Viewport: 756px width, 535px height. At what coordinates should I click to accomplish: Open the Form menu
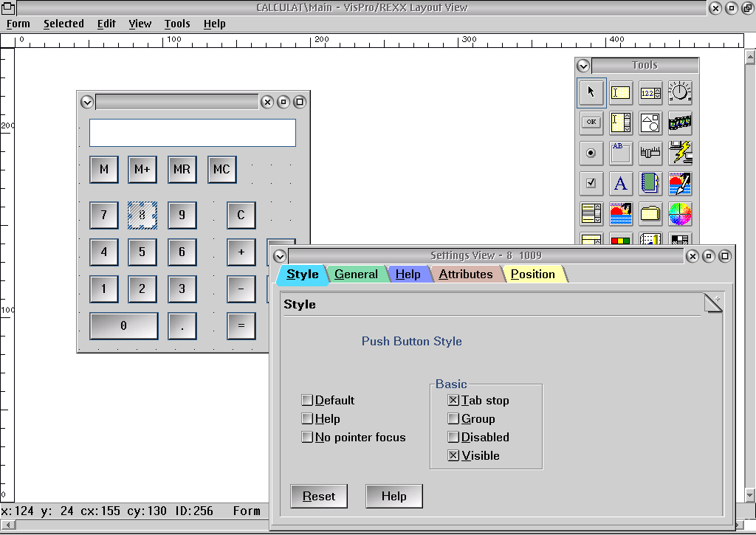pos(18,24)
